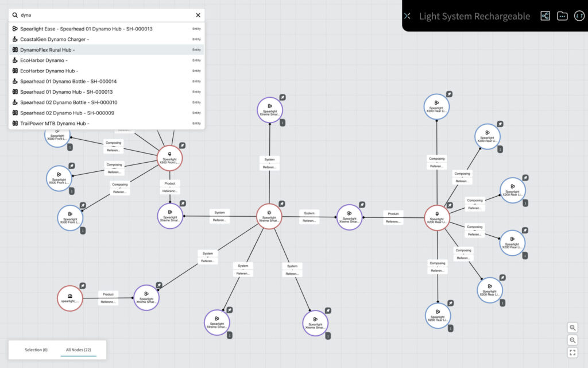Click the circular refresh icon in header
The width and height of the screenshot is (588, 368).
(579, 16)
